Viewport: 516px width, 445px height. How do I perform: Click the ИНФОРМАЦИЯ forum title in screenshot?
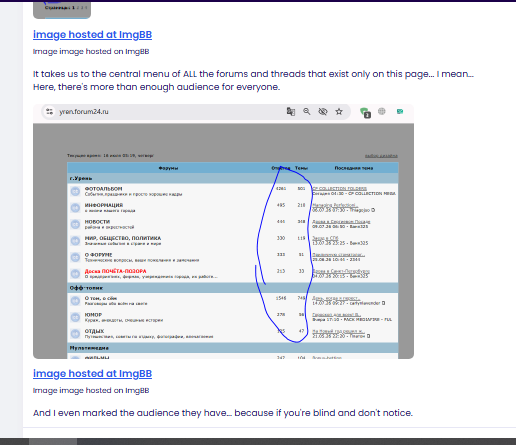pos(104,205)
